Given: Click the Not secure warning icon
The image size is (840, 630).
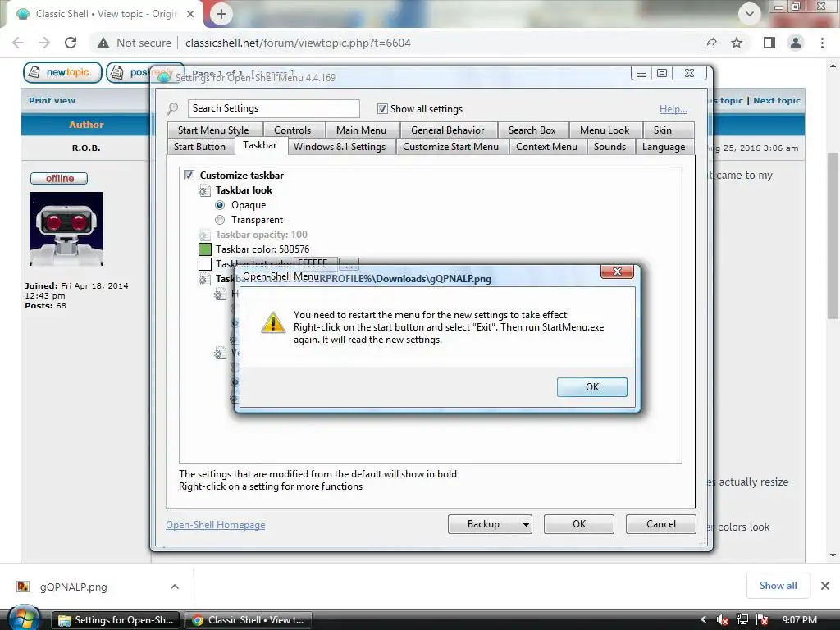Looking at the screenshot, I should [103, 43].
